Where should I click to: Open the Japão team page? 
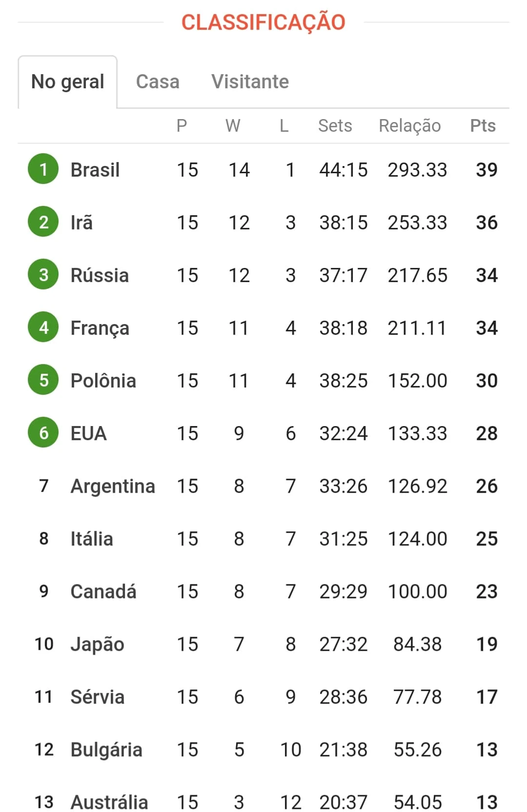tap(98, 645)
